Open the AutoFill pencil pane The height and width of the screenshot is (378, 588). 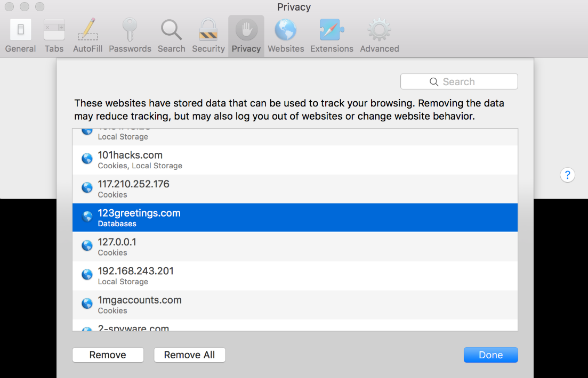(87, 36)
